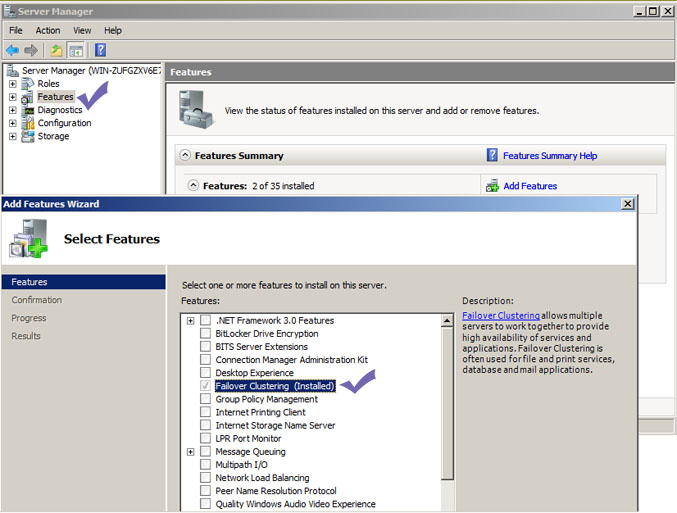Check Multipath I/O checkbox
677x513 pixels.
tap(206, 465)
